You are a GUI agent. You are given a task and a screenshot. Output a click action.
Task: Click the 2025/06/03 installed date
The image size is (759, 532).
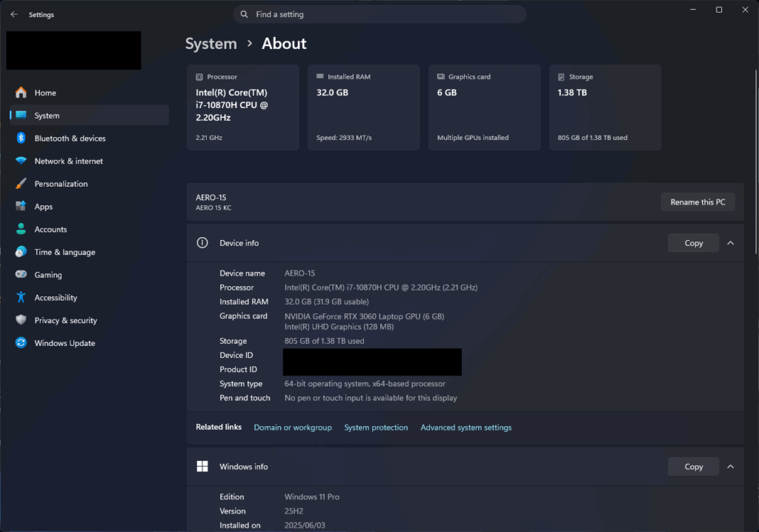(305, 525)
